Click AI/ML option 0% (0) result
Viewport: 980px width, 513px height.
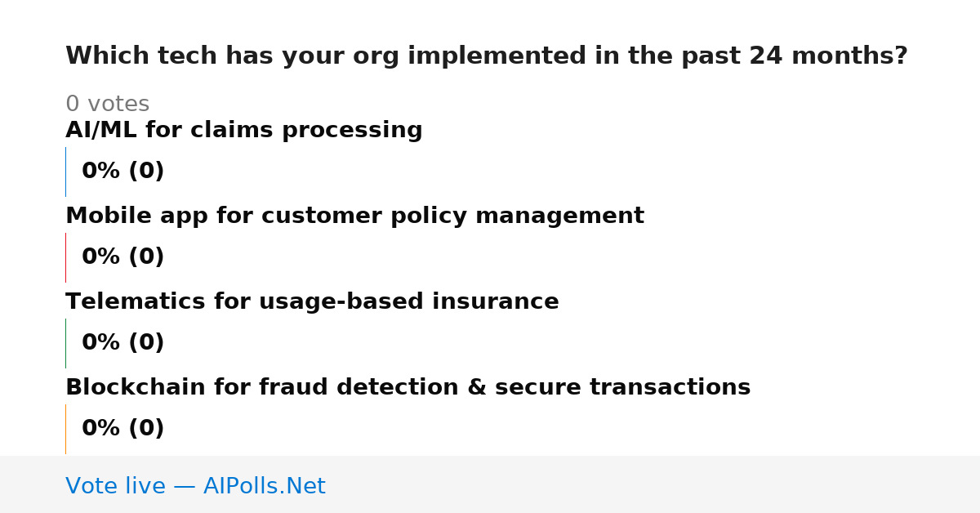pyautogui.click(x=122, y=172)
